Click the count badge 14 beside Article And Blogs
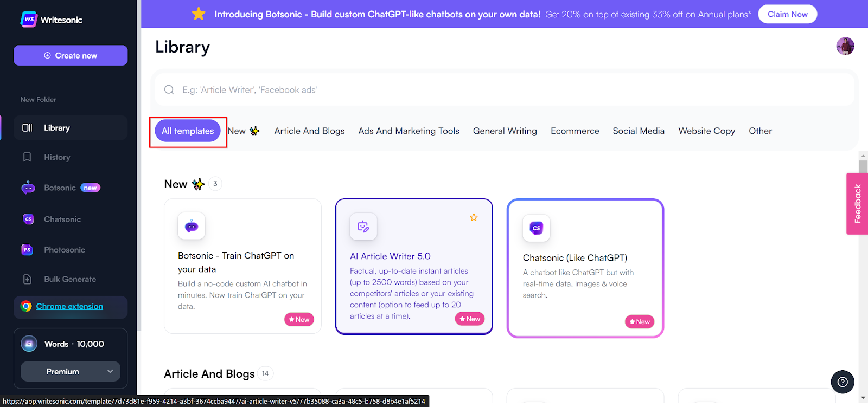 point(265,373)
